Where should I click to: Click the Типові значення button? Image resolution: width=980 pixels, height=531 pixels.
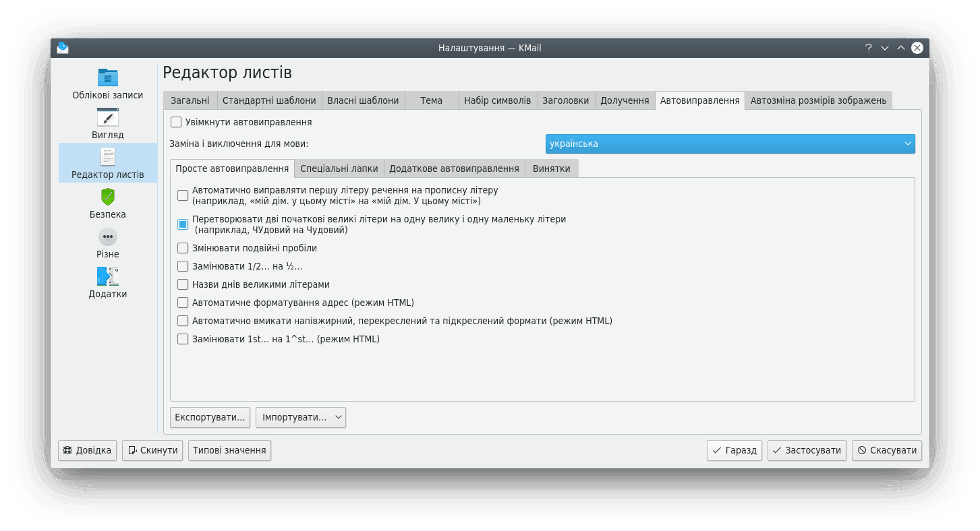pos(229,450)
